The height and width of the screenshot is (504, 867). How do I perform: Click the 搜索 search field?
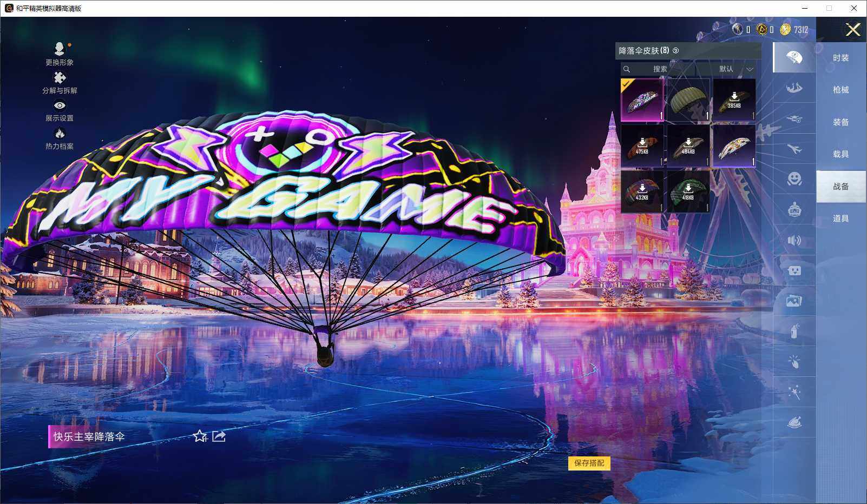pos(657,69)
